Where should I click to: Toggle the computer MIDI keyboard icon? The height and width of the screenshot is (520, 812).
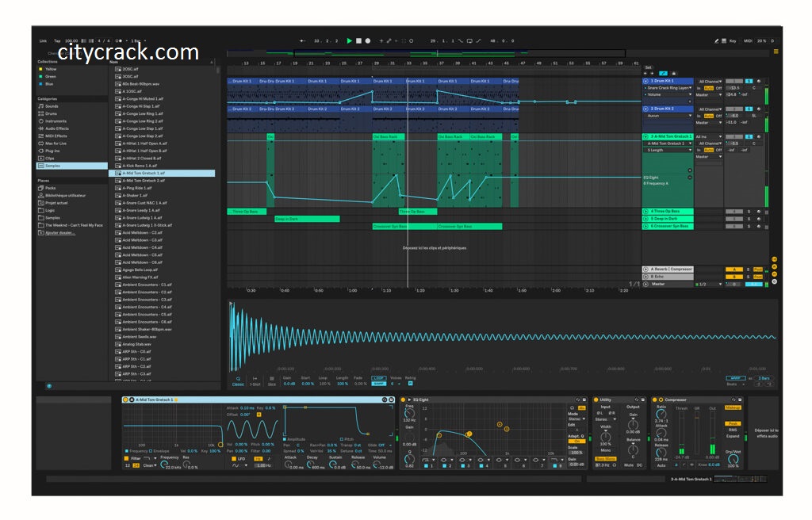click(x=724, y=40)
